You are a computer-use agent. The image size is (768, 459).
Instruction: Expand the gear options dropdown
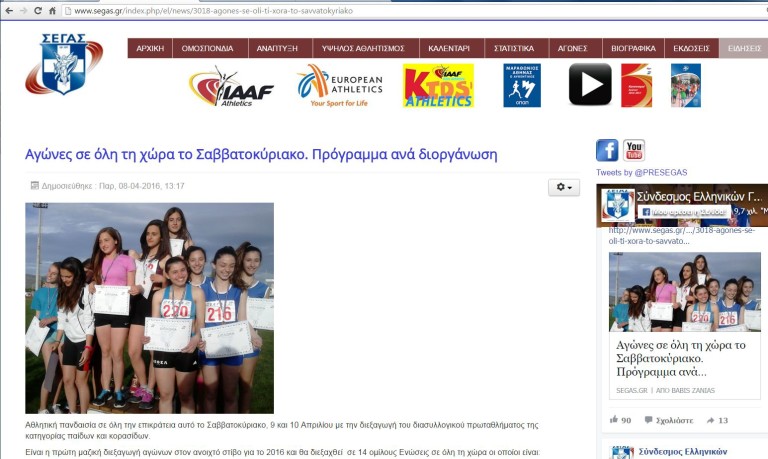(x=563, y=187)
